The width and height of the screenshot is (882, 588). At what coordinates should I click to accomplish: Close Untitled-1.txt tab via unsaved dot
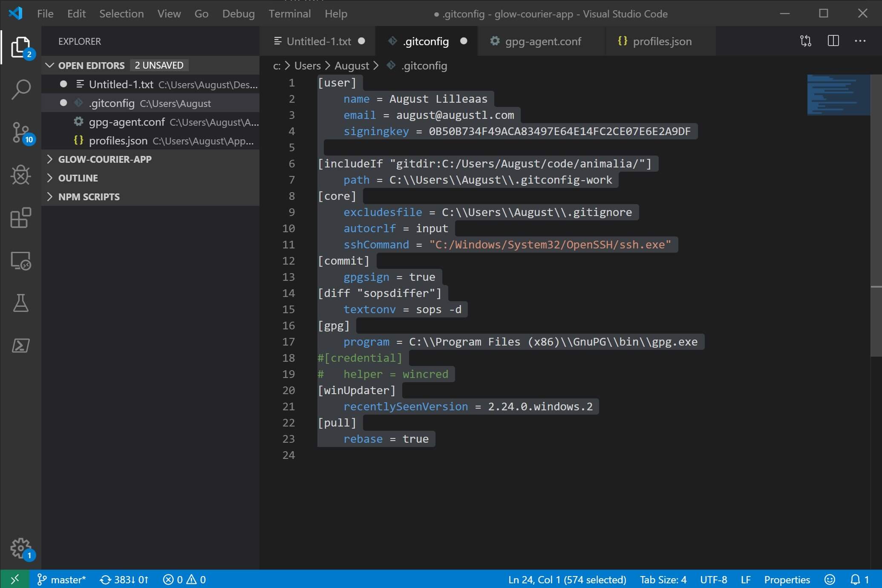point(362,41)
